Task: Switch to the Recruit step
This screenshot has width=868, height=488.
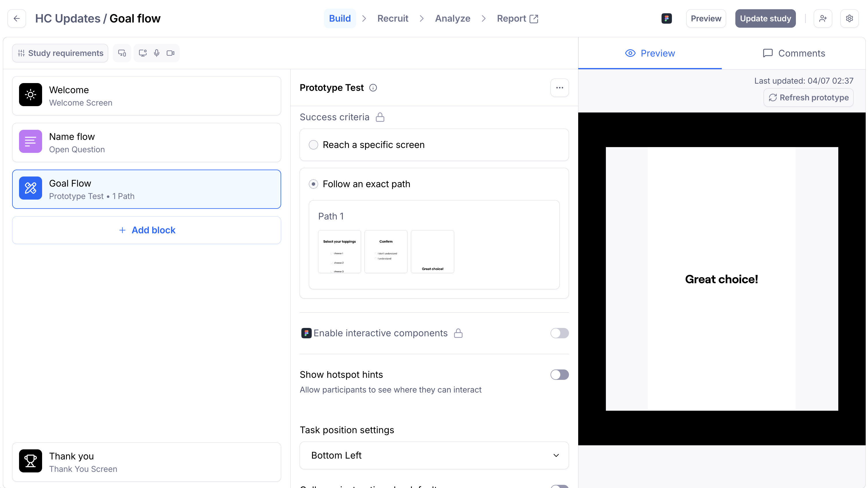Action: 392,18
